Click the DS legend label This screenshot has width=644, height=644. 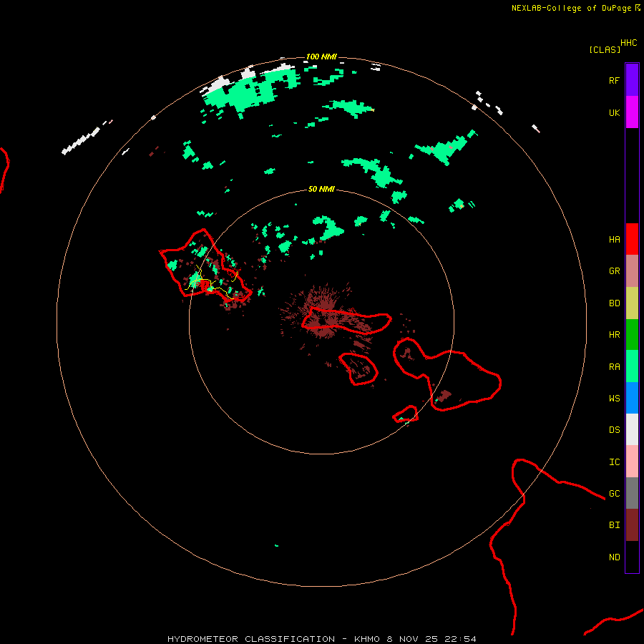coord(615,430)
